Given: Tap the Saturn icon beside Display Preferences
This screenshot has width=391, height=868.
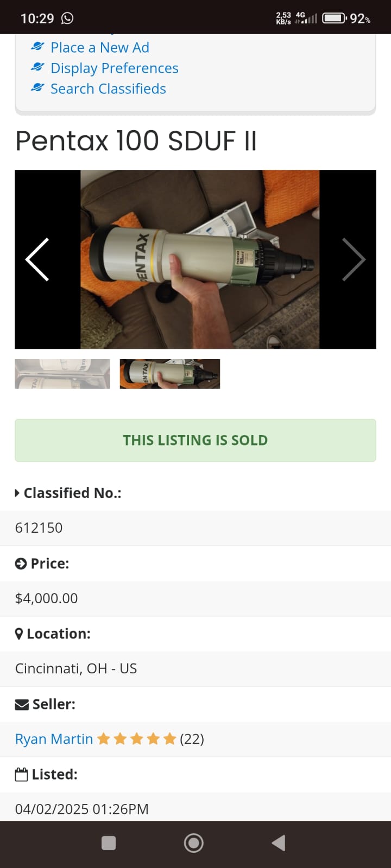Looking at the screenshot, I should click(x=37, y=67).
